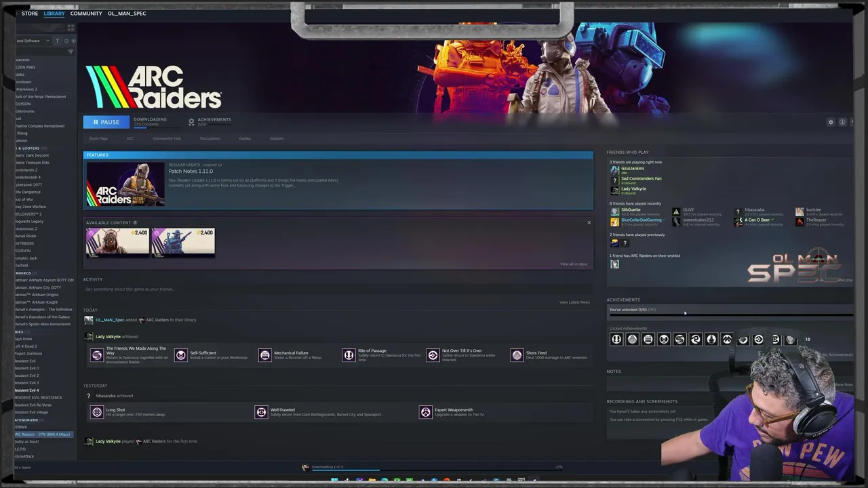Viewport: 868px width, 488px height.
Task: Select Hogwarts Legacy in the library list
Action: (x=29, y=221)
